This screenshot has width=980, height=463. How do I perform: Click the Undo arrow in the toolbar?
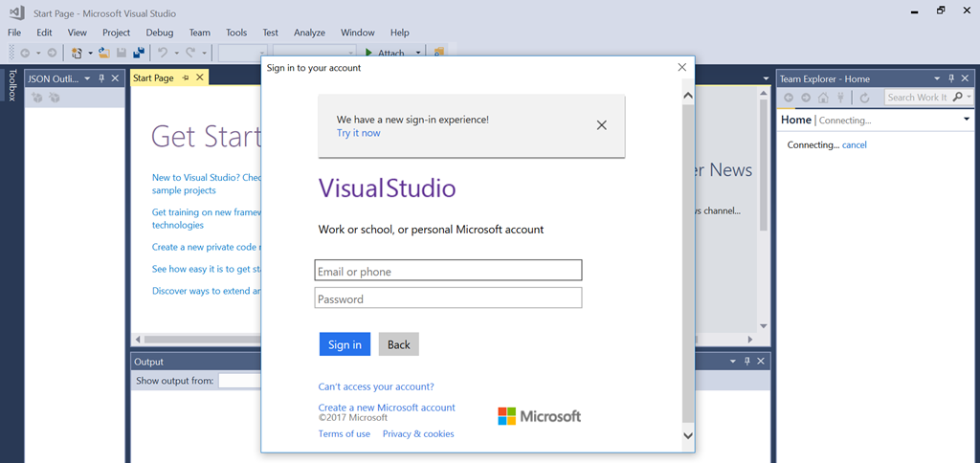pyautogui.click(x=163, y=53)
